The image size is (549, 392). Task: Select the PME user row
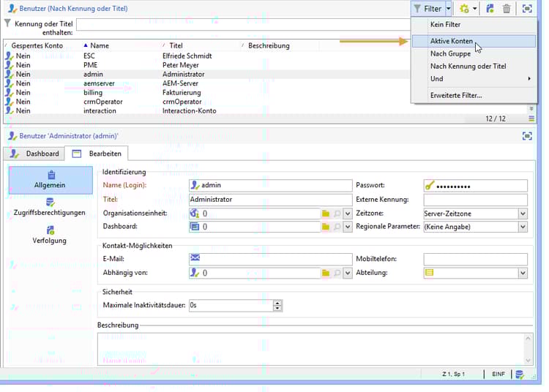coord(206,65)
